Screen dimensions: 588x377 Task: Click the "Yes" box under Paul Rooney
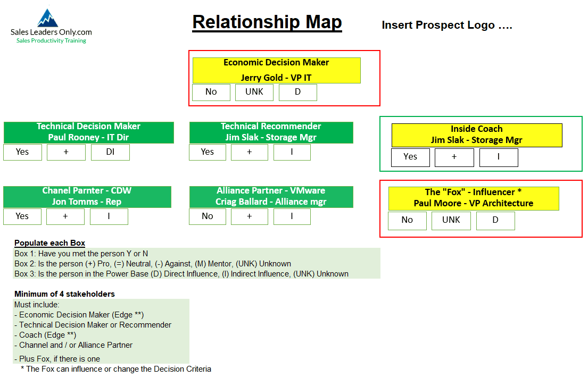pos(22,152)
